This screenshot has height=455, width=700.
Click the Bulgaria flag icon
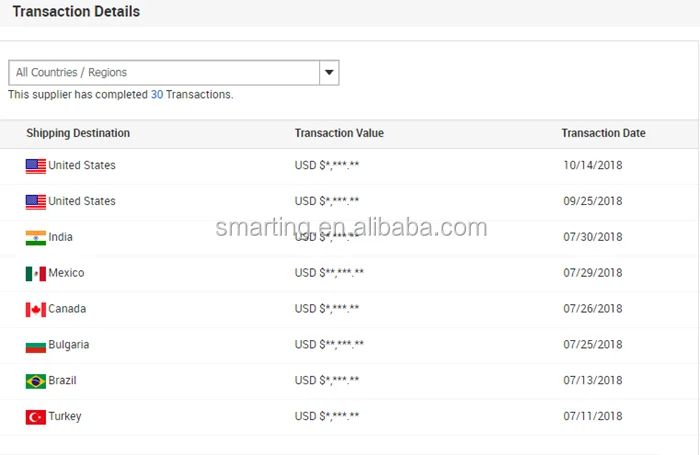tap(36, 345)
